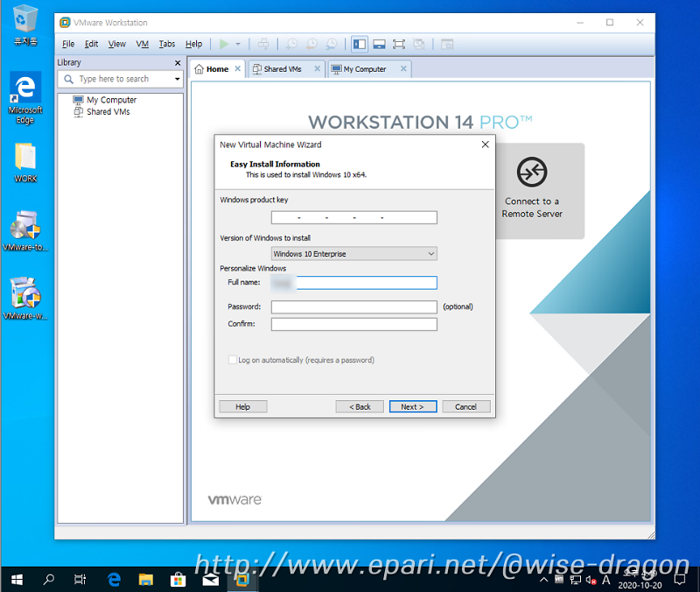Image resolution: width=700 pixels, height=592 pixels.
Task: Close the Library panel
Action: coord(178,63)
